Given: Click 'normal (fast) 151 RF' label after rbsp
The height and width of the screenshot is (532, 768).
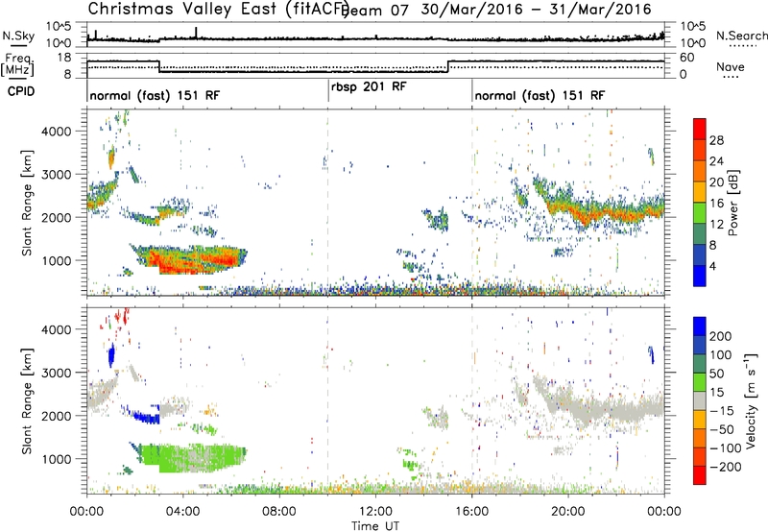Looking at the screenshot, I should (540, 95).
